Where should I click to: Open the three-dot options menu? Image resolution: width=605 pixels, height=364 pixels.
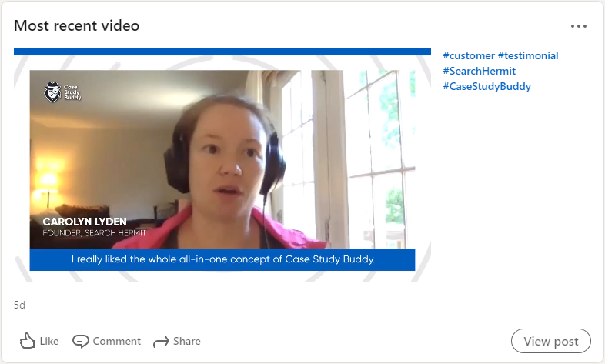[579, 26]
